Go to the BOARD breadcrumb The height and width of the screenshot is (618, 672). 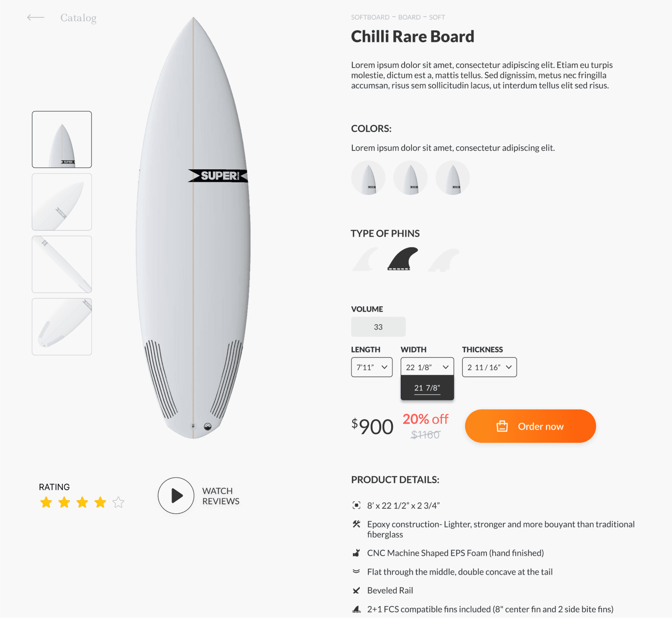pos(409,17)
